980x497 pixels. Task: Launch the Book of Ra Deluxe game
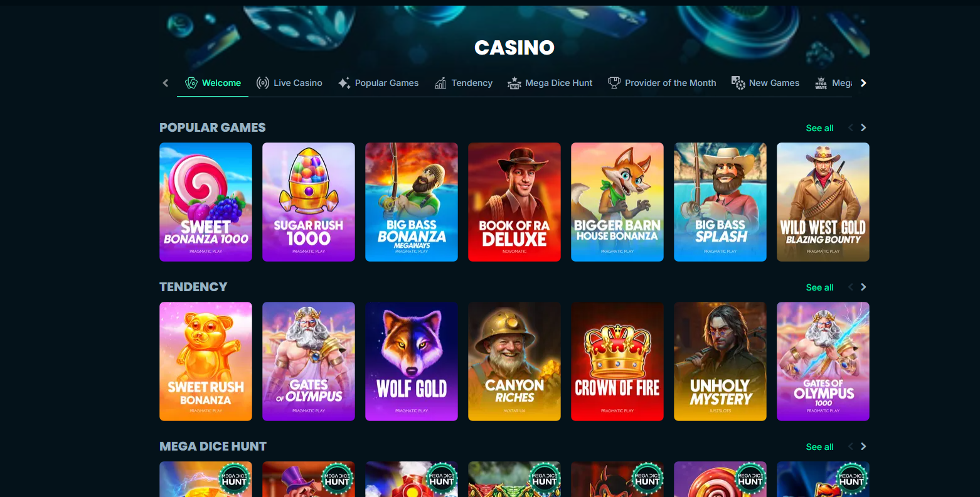click(x=514, y=202)
